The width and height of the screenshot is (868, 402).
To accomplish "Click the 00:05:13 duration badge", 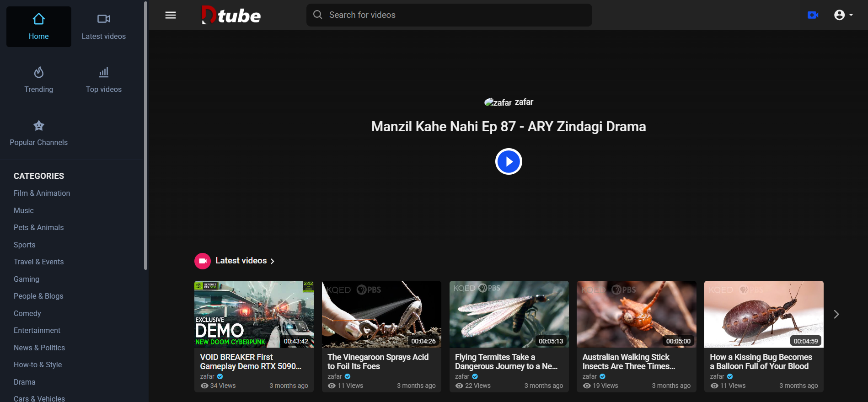I will [x=551, y=341].
